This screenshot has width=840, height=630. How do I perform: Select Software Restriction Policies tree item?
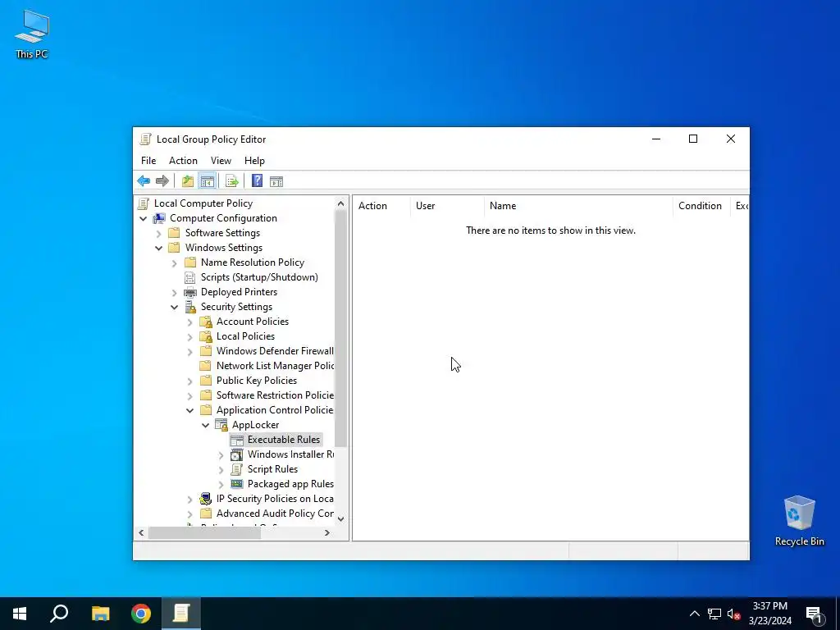tap(275, 395)
